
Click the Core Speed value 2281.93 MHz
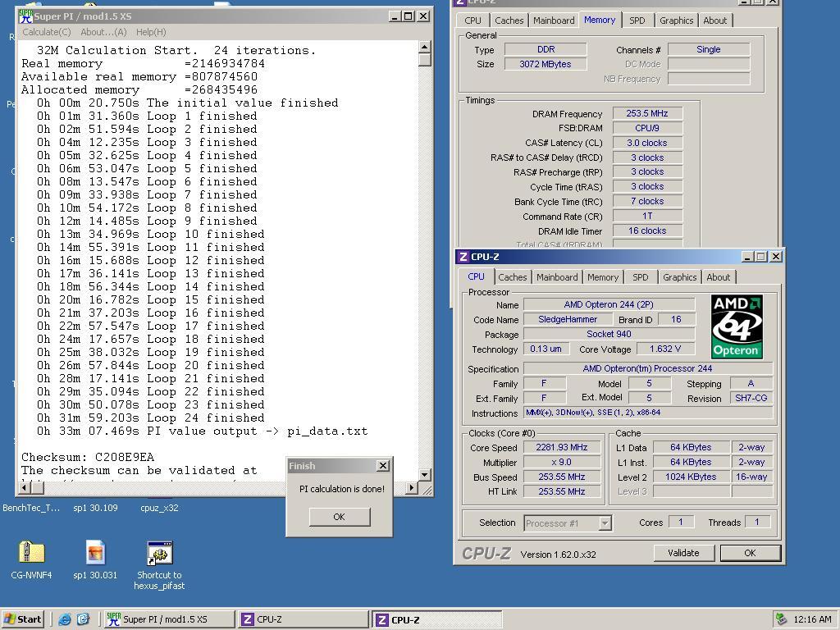pyautogui.click(x=561, y=447)
